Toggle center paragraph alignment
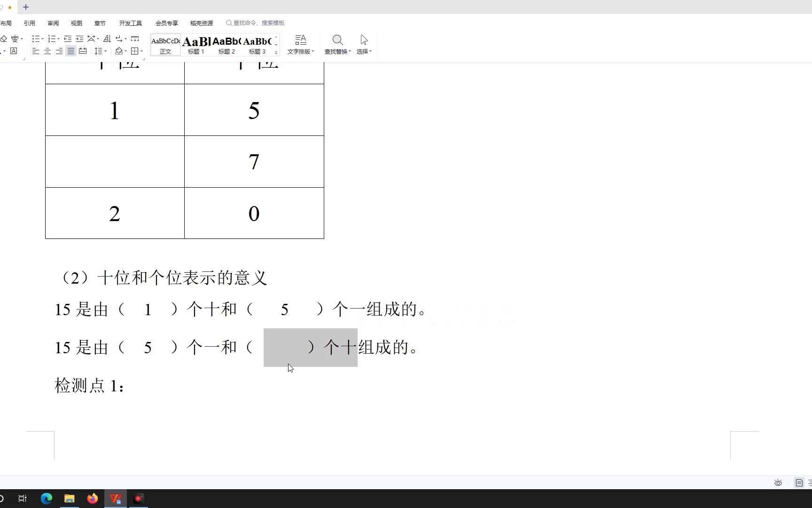 47,51
